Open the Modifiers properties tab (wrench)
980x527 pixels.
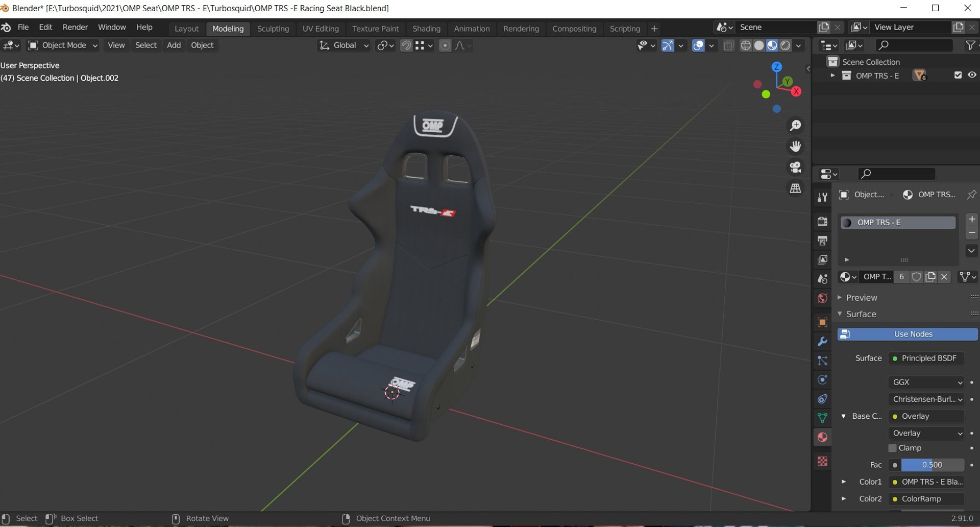(x=822, y=342)
